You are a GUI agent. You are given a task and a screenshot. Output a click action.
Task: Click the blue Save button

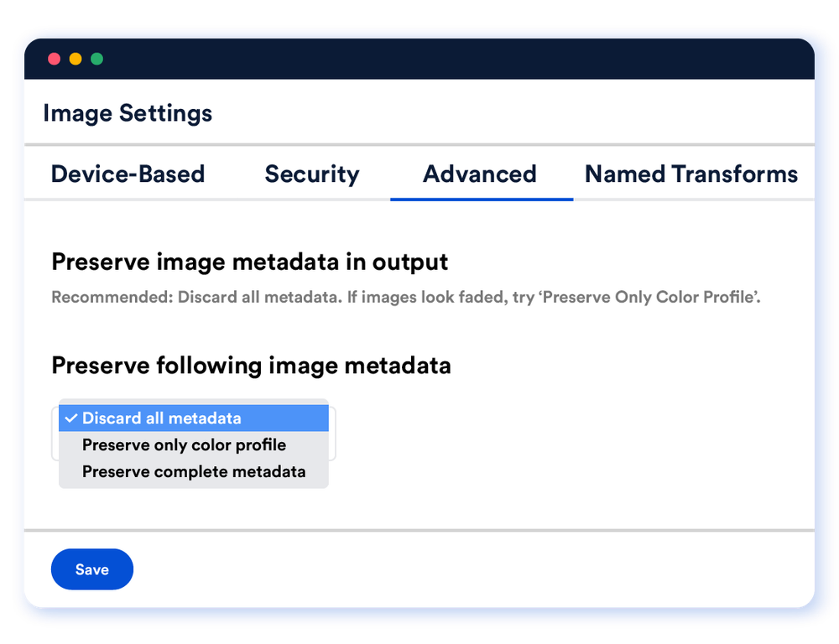click(92, 569)
